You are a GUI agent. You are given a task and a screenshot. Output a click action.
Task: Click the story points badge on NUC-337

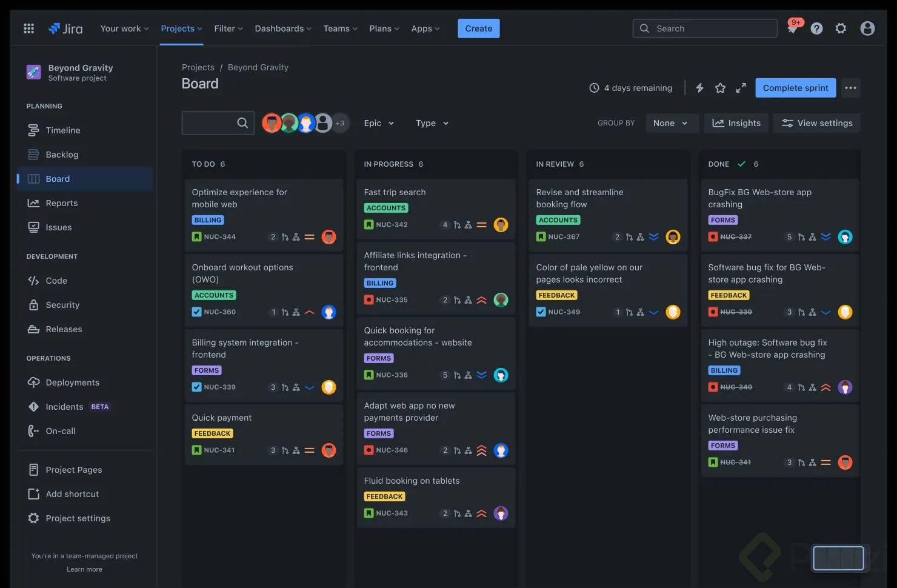coord(789,237)
